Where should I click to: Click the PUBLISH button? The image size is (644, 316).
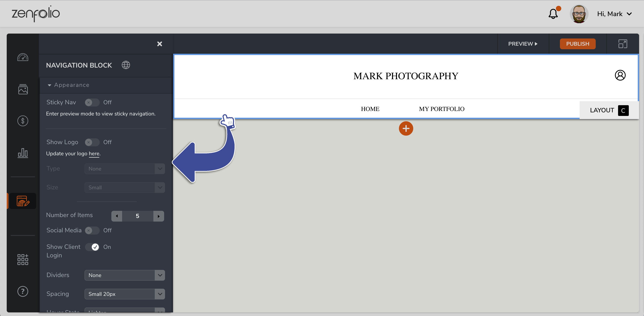click(578, 44)
